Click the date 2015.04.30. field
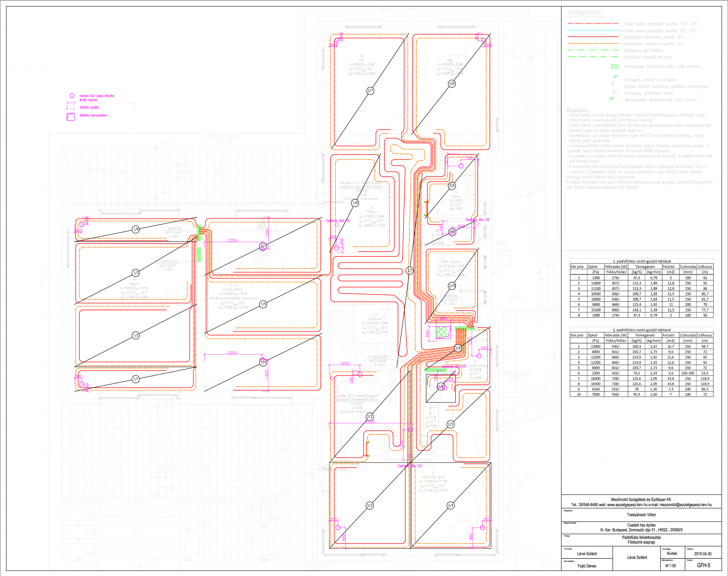Image resolution: width=728 pixels, height=576 pixels. (x=703, y=554)
